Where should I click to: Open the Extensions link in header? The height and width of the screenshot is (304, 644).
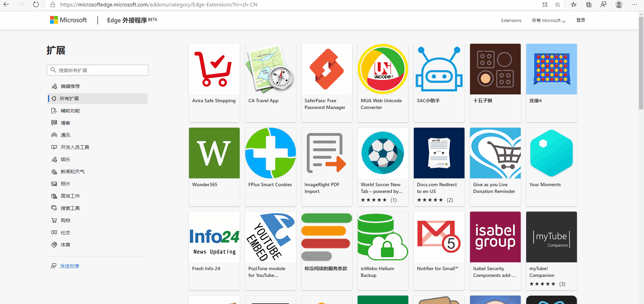click(x=511, y=21)
